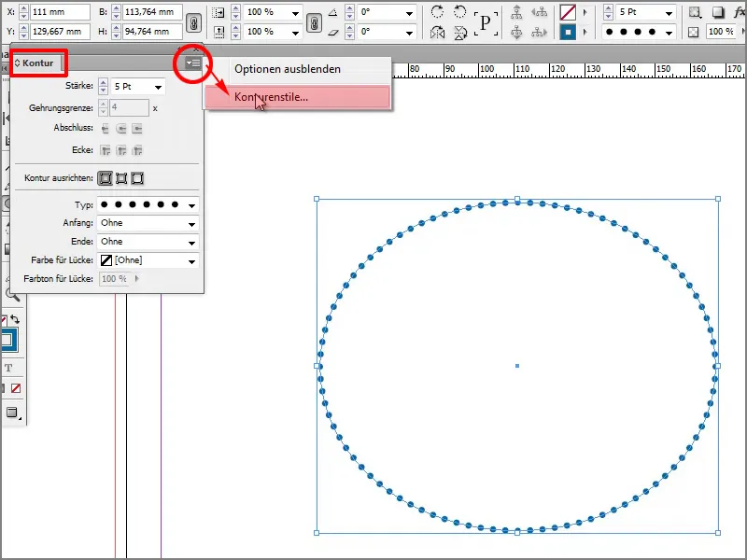Select the first Abschluss cap style icon

103,129
